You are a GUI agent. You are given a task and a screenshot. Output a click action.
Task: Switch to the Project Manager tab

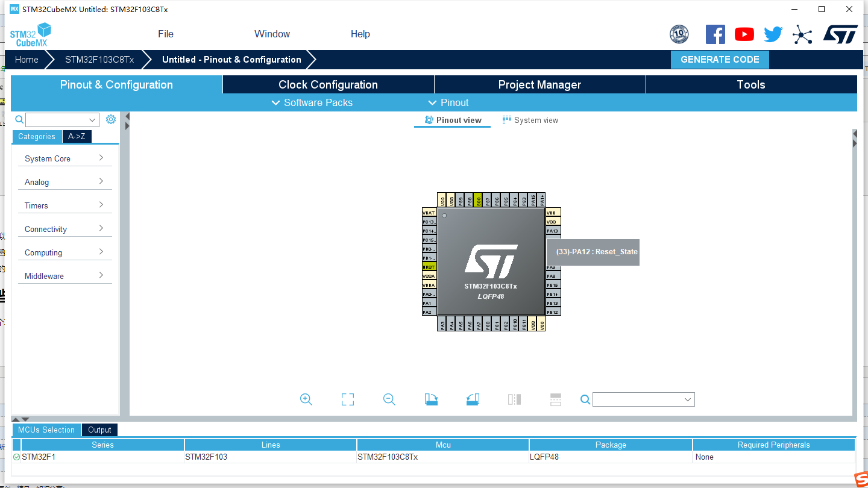pyautogui.click(x=540, y=84)
